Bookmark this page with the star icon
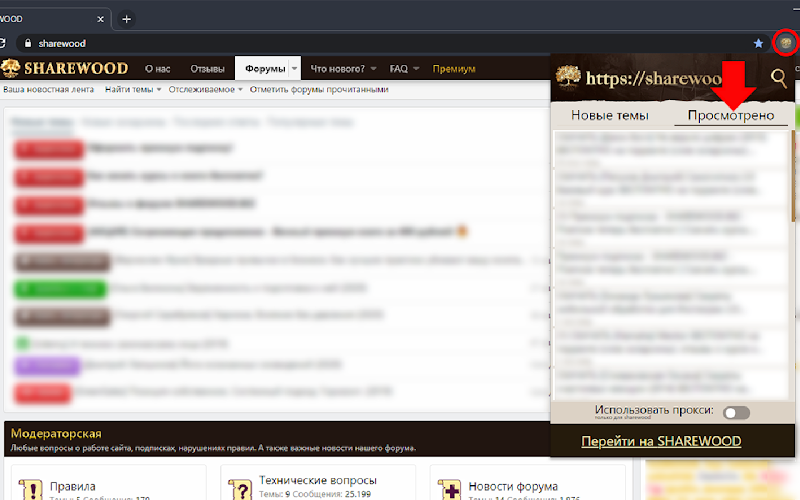This screenshot has width=800, height=500. [x=758, y=43]
